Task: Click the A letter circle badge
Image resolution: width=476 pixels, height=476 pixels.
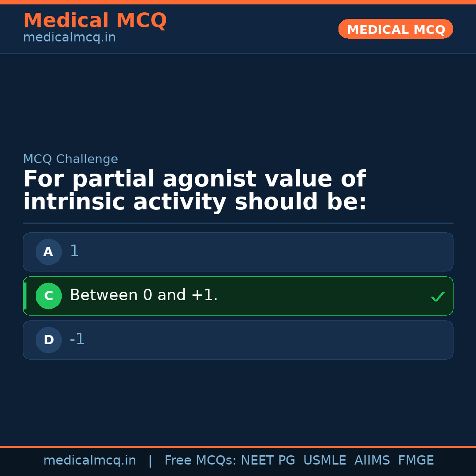Action: (x=48, y=252)
